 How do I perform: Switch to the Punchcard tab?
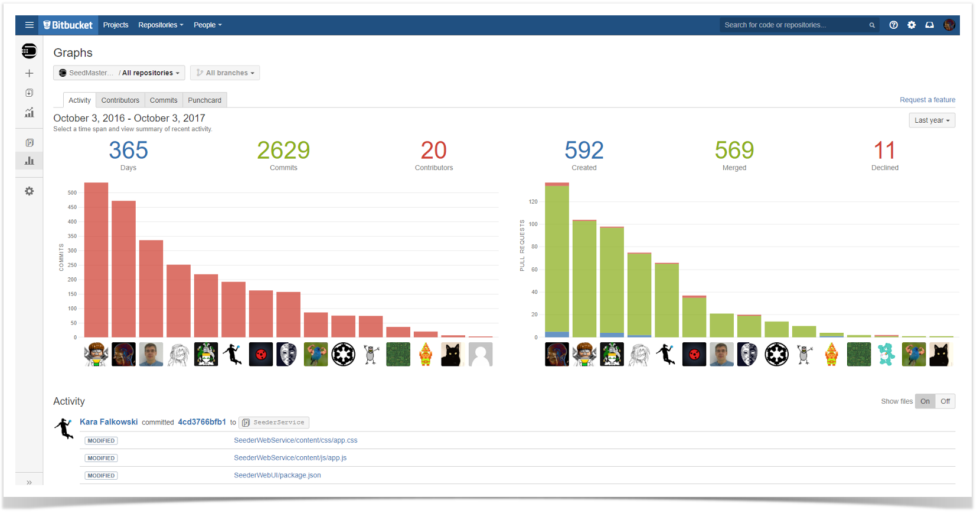coord(205,100)
